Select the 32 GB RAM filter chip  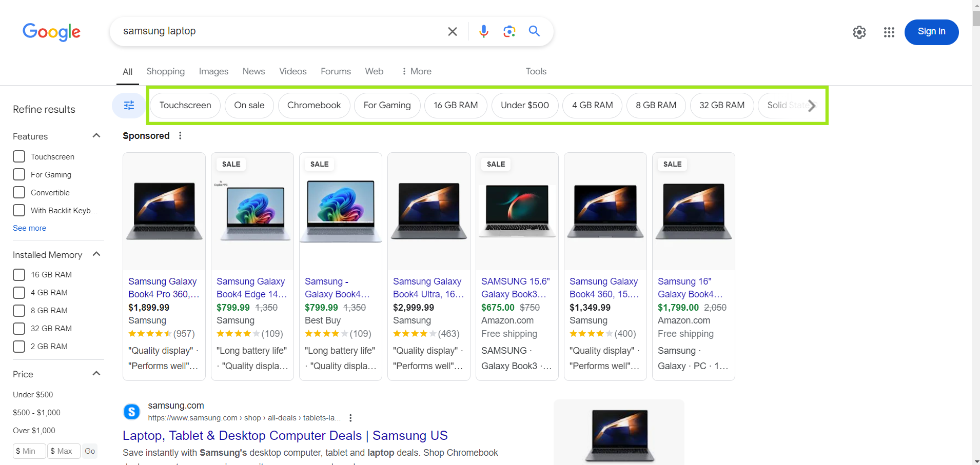722,105
